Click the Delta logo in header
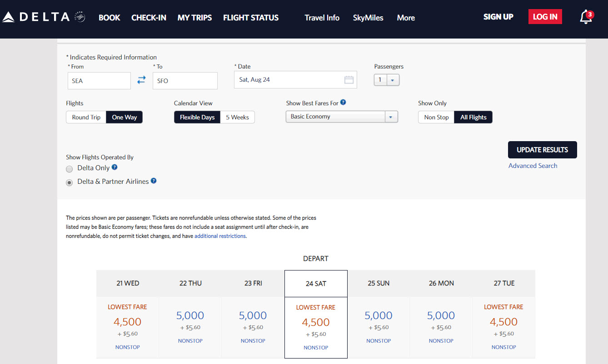 pyautogui.click(x=44, y=17)
